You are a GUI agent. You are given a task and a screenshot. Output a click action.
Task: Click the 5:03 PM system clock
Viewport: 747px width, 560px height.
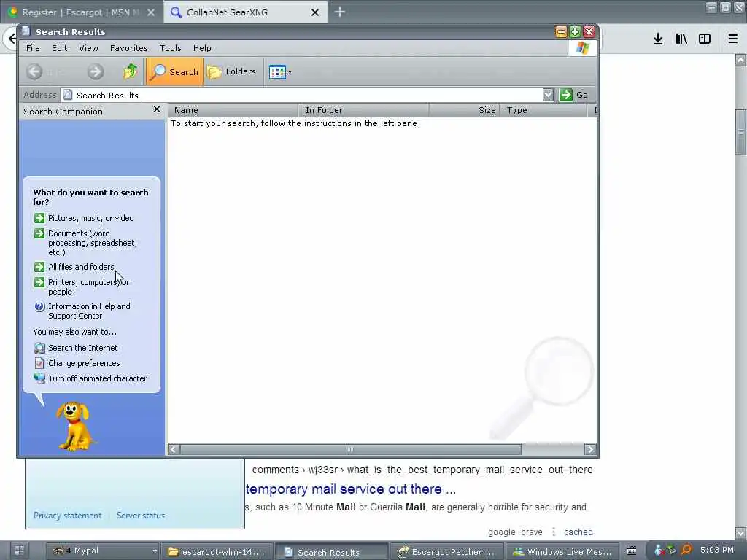click(717, 550)
